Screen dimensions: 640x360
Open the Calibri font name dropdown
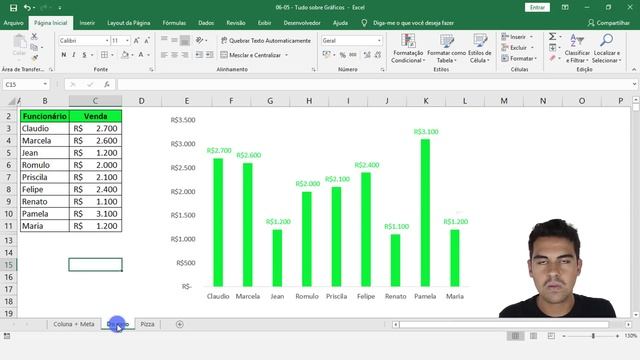point(107,40)
